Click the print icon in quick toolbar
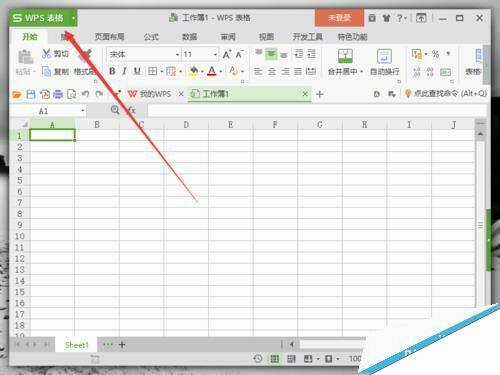500x375 pixels. point(58,94)
